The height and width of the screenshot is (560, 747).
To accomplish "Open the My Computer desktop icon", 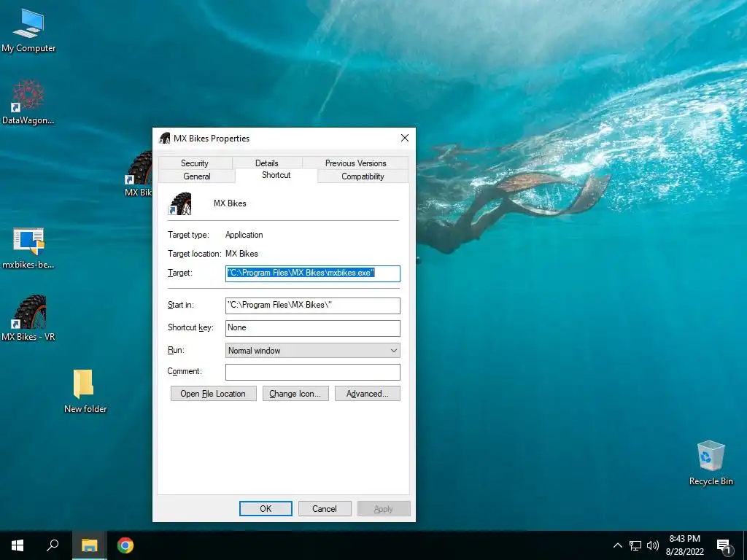I will tap(28, 31).
